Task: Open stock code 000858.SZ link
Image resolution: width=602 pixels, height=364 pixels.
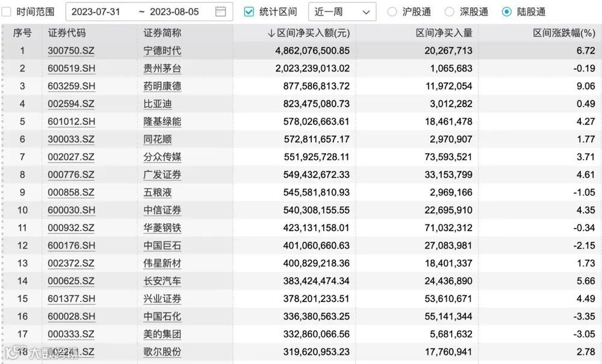Action: [x=71, y=192]
